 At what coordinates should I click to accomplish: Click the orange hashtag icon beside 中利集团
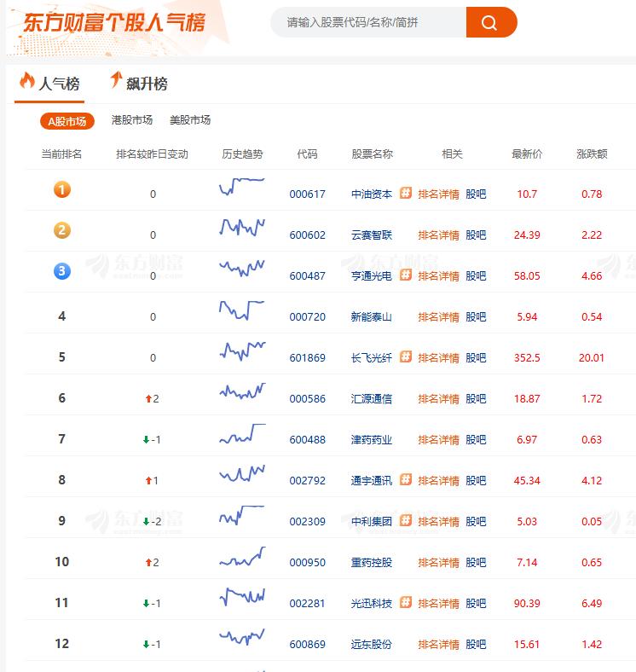406,521
